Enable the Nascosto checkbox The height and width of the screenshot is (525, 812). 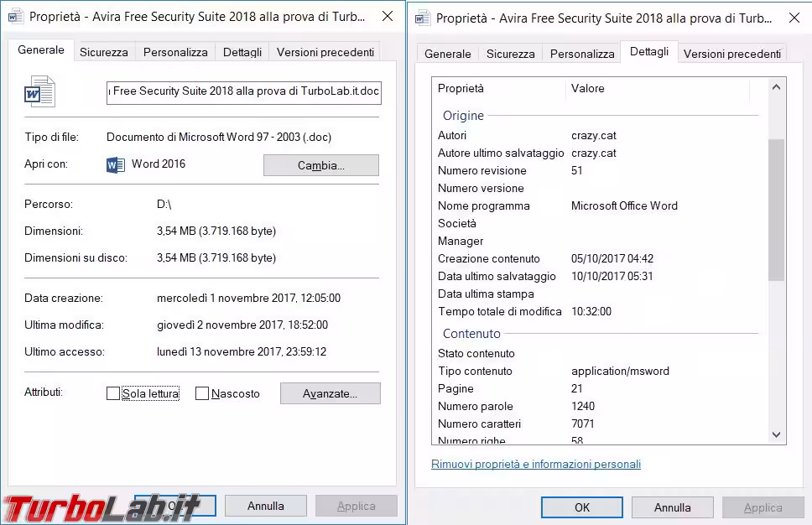click(x=202, y=393)
